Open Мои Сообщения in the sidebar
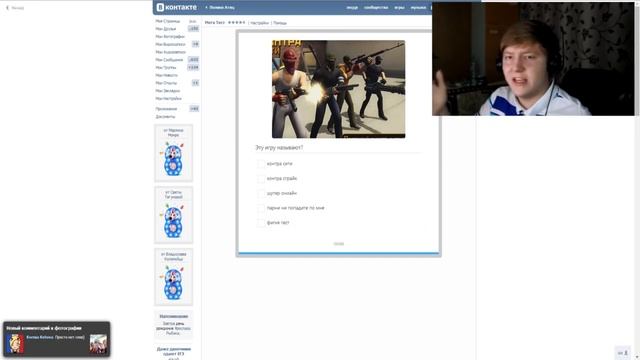Screen dimensions: 640x360 tap(169, 60)
